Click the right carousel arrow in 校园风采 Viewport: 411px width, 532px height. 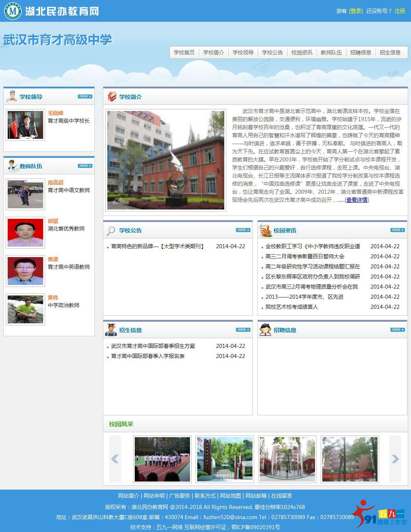point(394,459)
